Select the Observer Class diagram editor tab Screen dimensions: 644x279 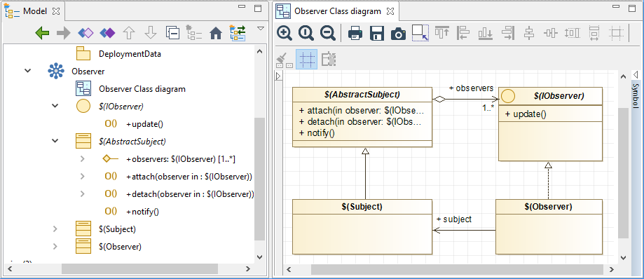338,11
